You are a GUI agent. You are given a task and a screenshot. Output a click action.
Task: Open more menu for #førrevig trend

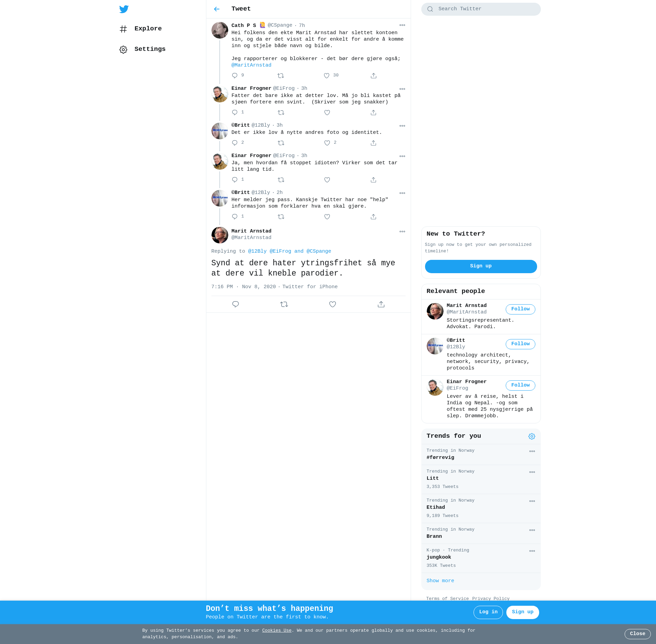(532, 451)
